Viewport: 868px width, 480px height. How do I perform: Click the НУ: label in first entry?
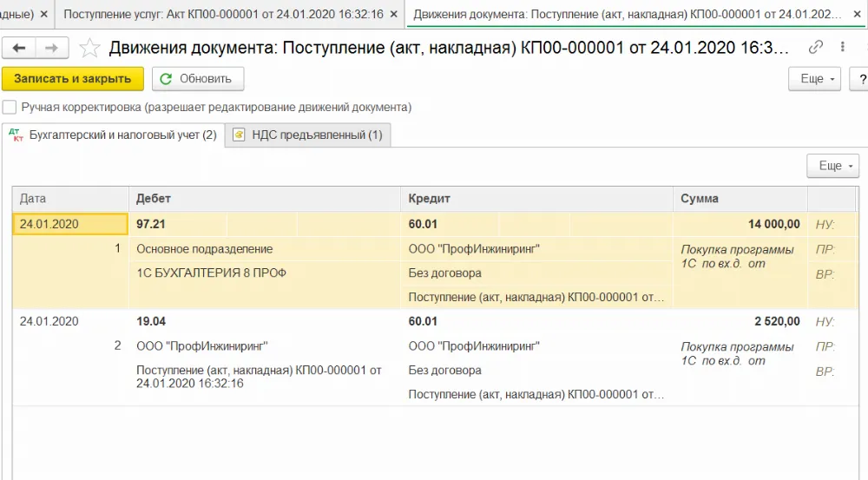[x=825, y=224]
